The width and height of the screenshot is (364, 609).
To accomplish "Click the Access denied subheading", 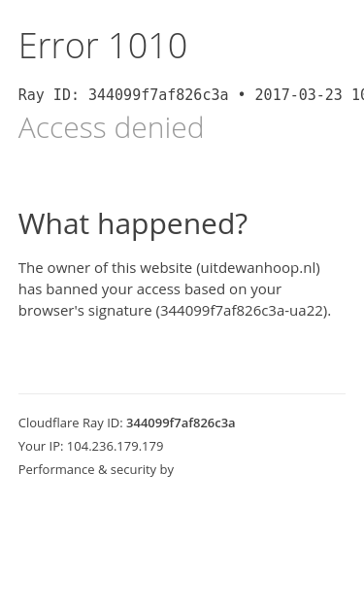I will click(x=111, y=127).
